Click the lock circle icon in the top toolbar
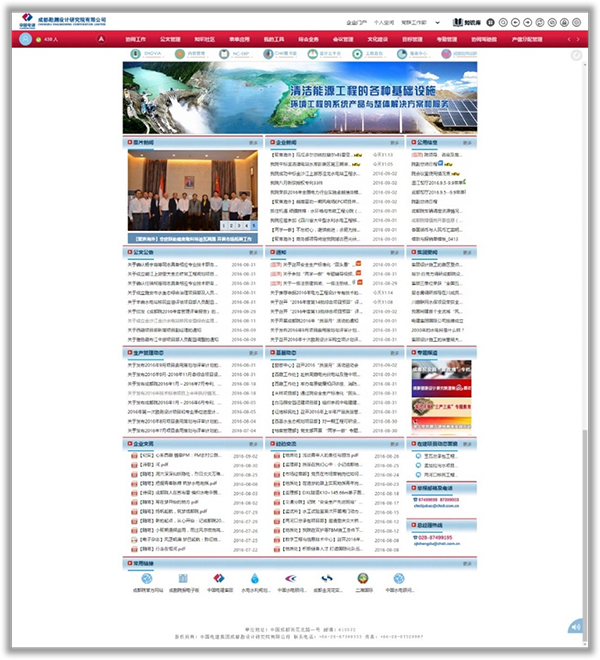This screenshot has width=600, height=660. [x=564, y=22]
